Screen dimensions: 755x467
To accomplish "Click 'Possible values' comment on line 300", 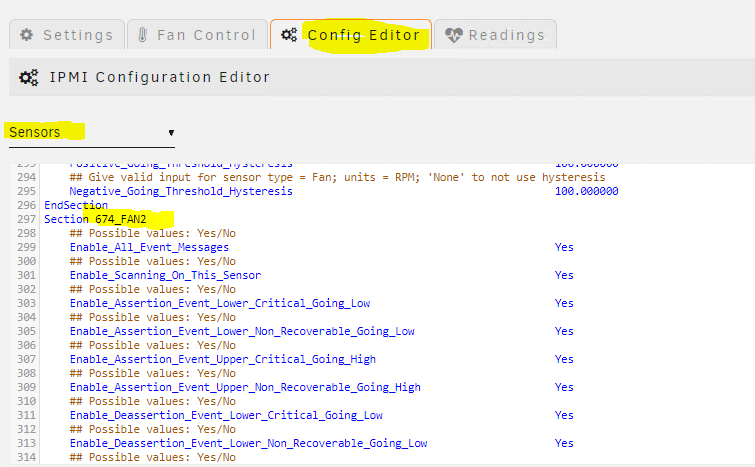I will click(x=153, y=261).
